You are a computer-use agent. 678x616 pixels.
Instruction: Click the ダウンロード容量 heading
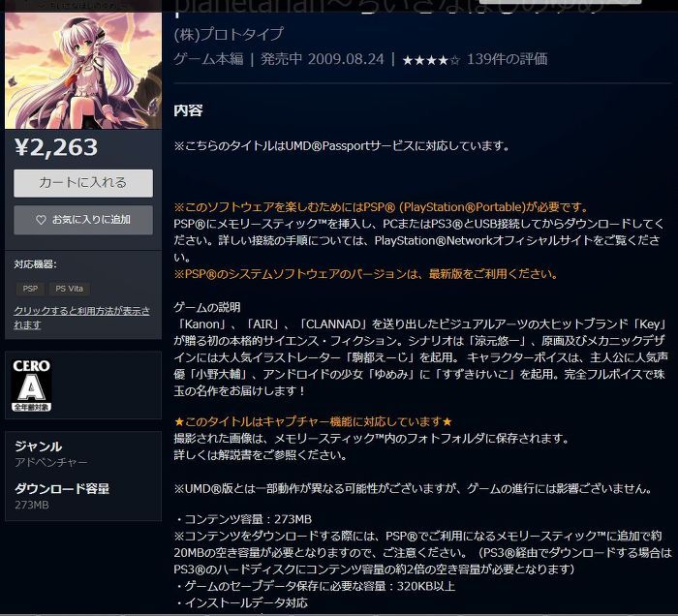(x=62, y=488)
